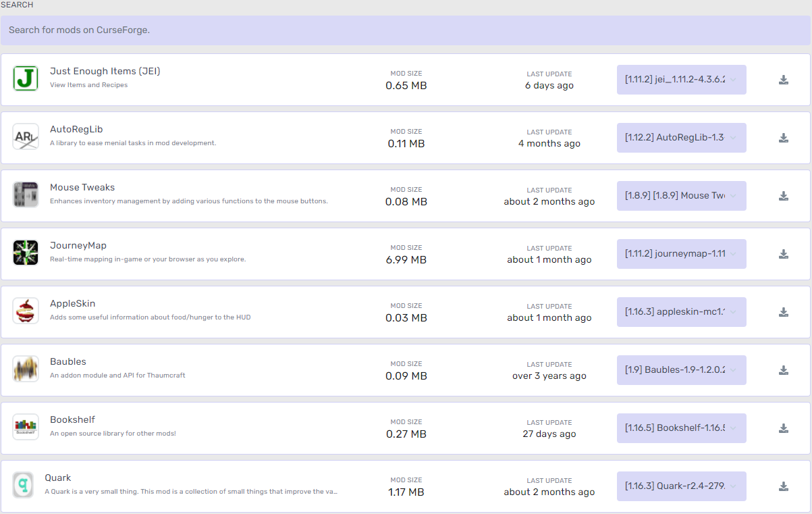Click the Baubles mod icon
The height and width of the screenshot is (514, 812).
point(26,369)
